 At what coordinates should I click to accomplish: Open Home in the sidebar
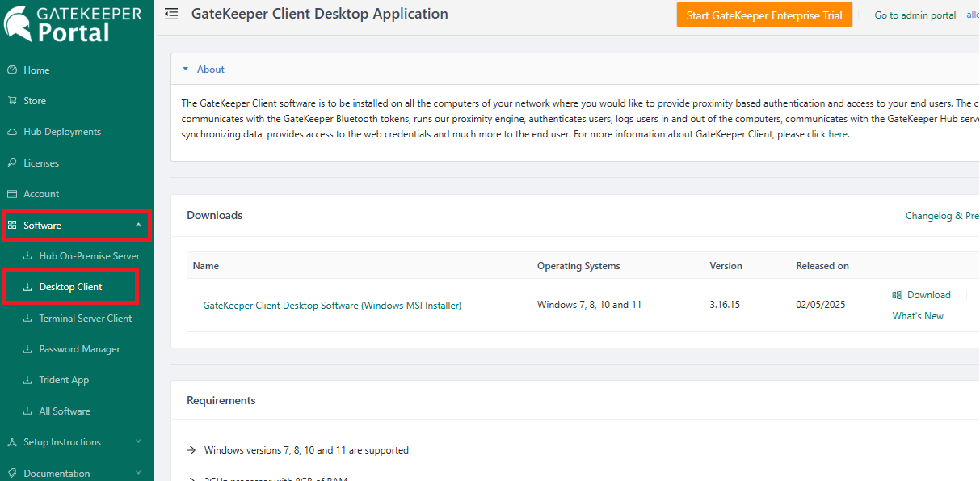pos(36,70)
